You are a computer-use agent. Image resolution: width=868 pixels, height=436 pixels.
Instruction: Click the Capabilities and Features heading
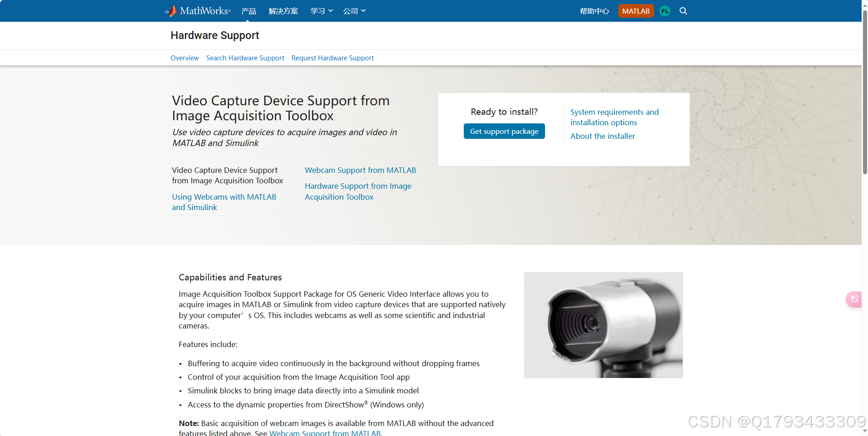(x=230, y=277)
